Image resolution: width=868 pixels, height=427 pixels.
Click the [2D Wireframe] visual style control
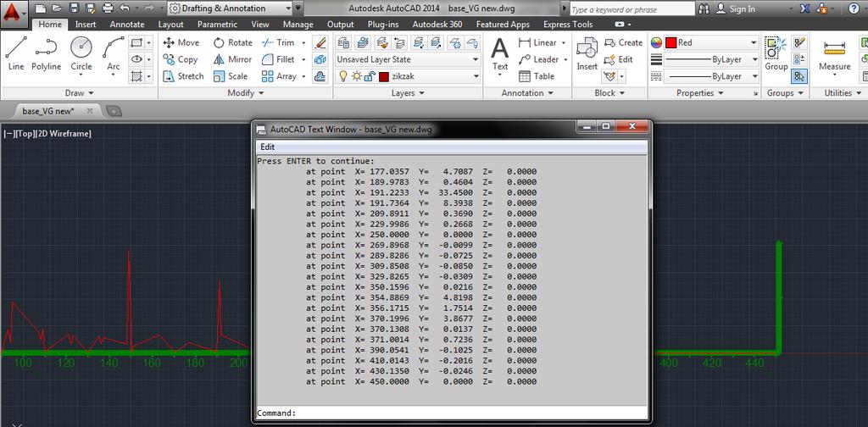(x=63, y=133)
